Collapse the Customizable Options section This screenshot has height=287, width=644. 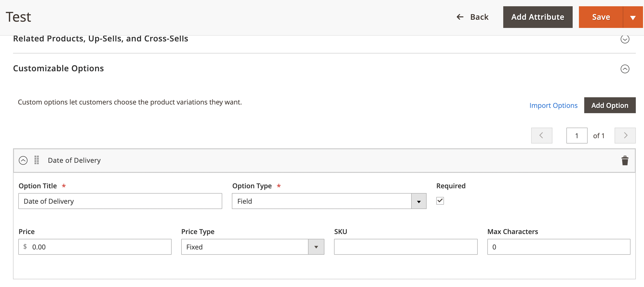pos(625,69)
